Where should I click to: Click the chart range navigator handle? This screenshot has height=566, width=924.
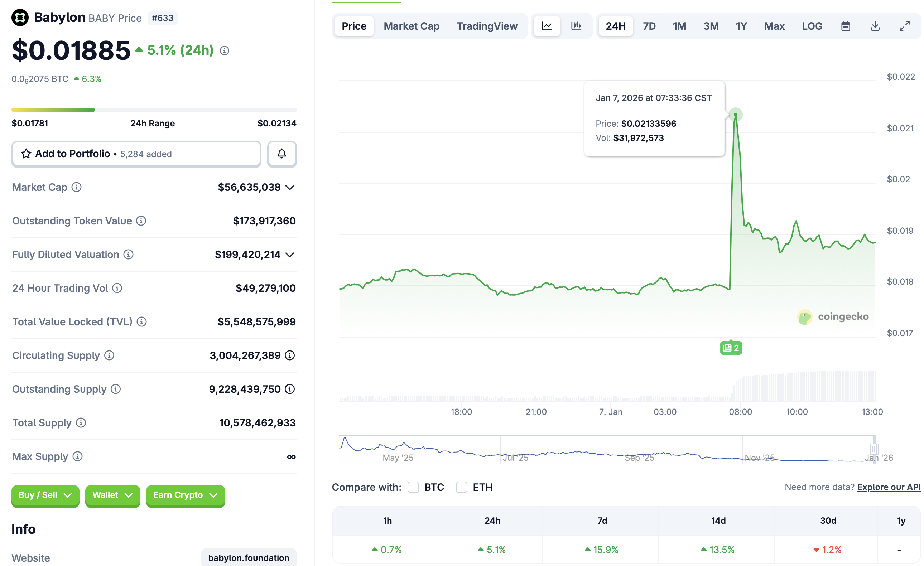coord(874,449)
